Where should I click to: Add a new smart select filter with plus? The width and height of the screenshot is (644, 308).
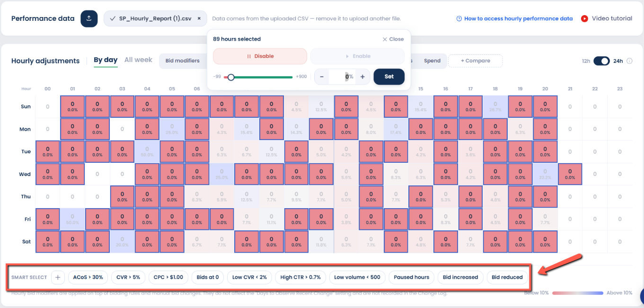pos(58,277)
